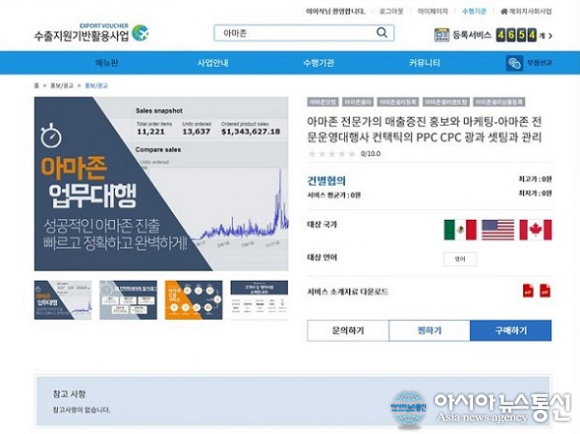This screenshot has height=434, width=580.
Task: Open the 커뮤니티 menu
Action: [x=425, y=63]
